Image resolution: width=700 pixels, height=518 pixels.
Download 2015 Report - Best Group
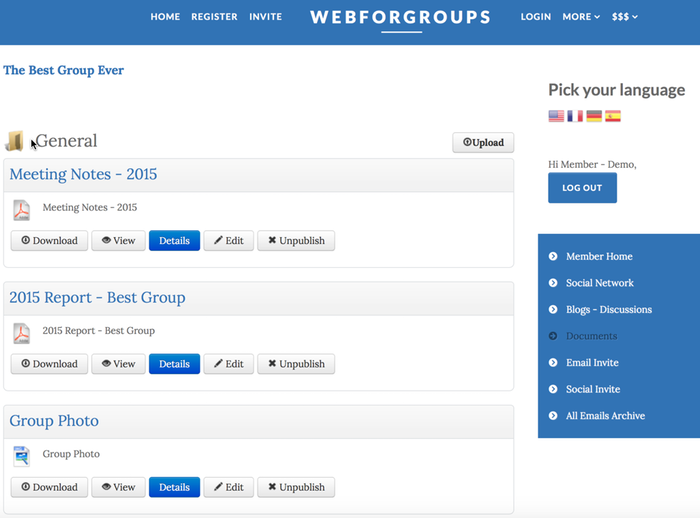[x=50, y=364]
